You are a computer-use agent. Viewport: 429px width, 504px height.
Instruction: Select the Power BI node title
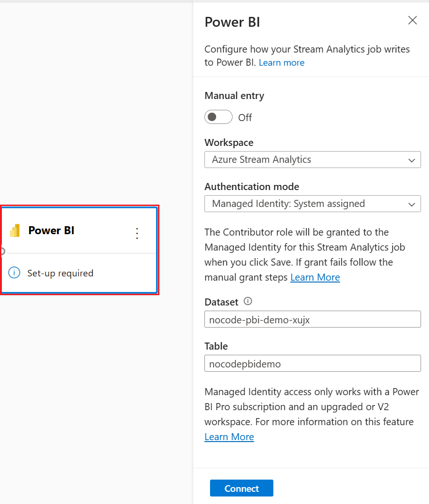coord(52,230)
